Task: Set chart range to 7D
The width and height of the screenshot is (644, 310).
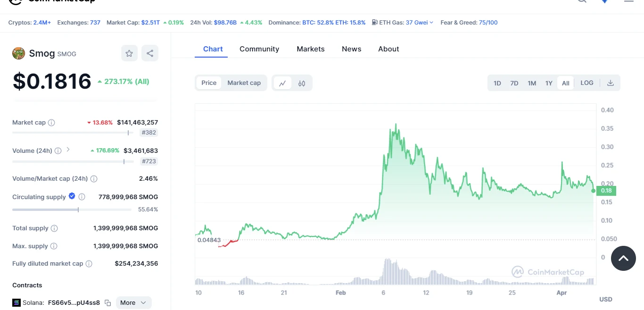Action: pos(514,83)
